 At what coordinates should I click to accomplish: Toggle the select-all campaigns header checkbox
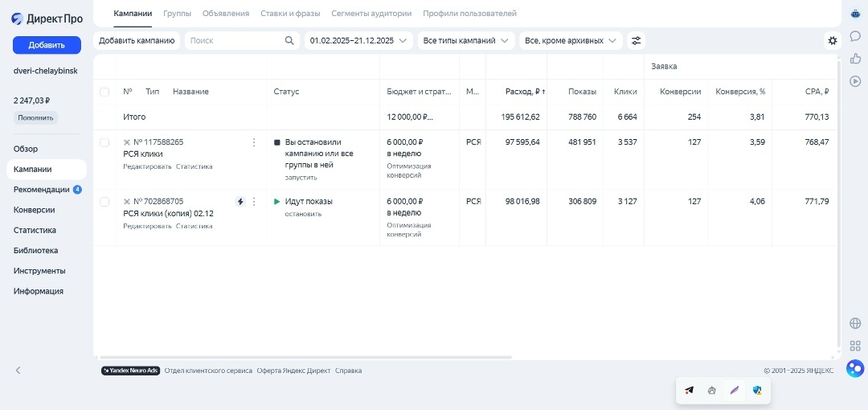[x=104, y=92]
